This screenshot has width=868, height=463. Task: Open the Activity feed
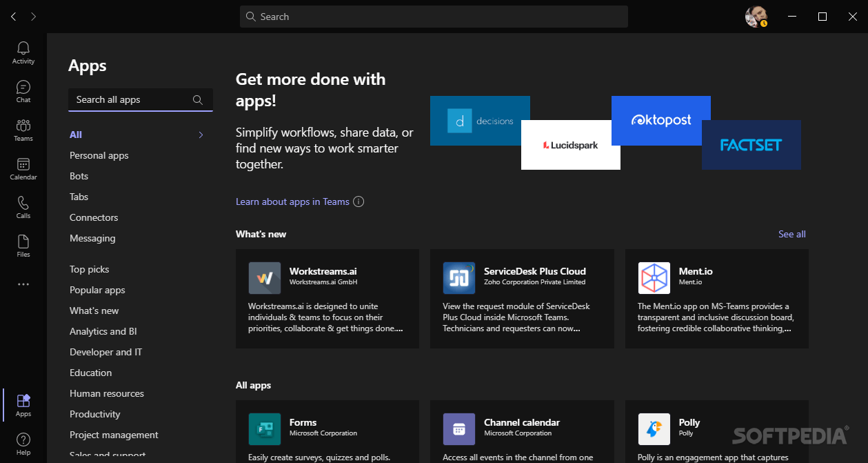pyautogui.click(x=23, y=49)
